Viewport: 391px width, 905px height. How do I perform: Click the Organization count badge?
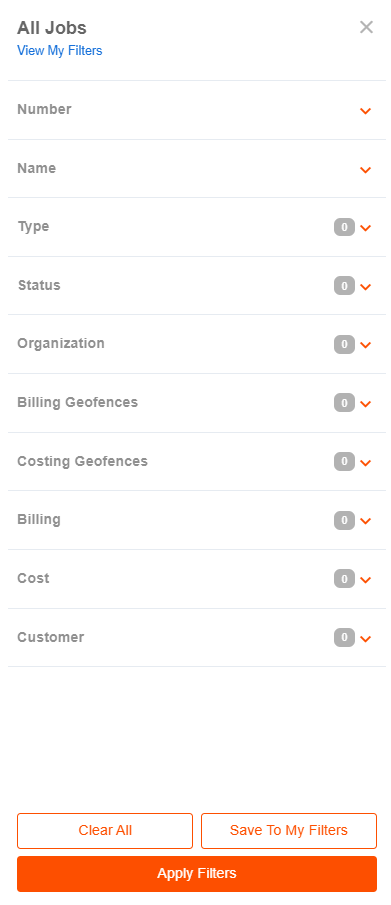click(x=344, y=345)
